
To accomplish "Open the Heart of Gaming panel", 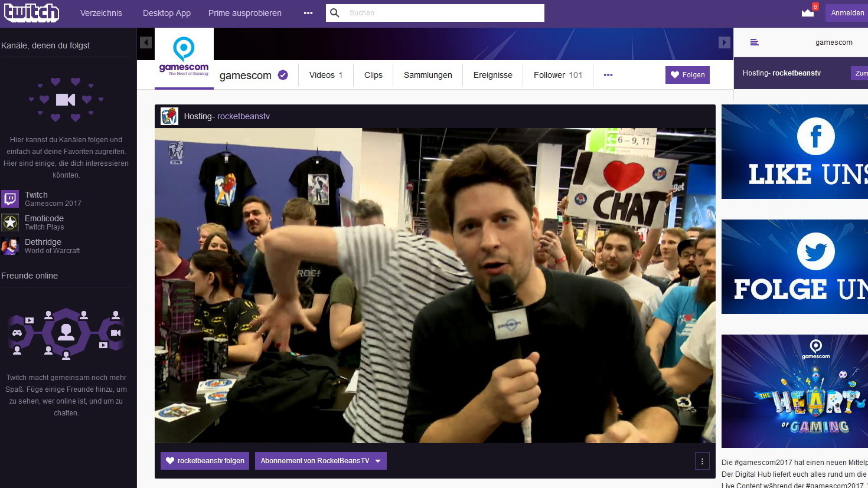I will click(795, 391).
